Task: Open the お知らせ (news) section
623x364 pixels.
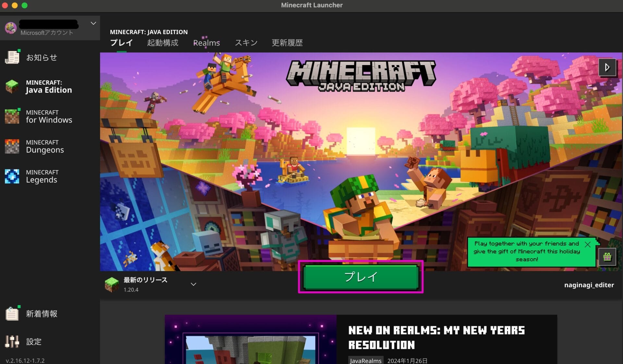Action: click(41, 57)
